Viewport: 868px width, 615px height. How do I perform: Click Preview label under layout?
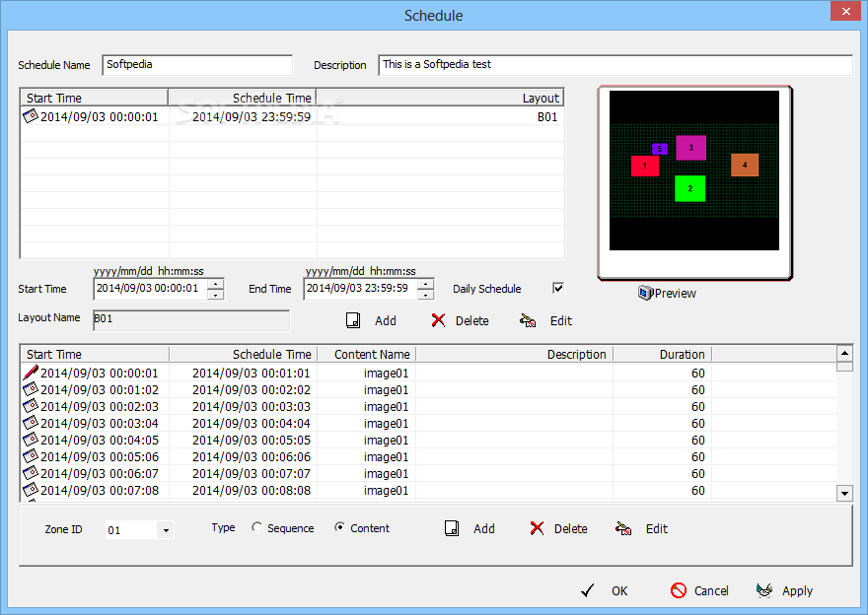[675, 293]
